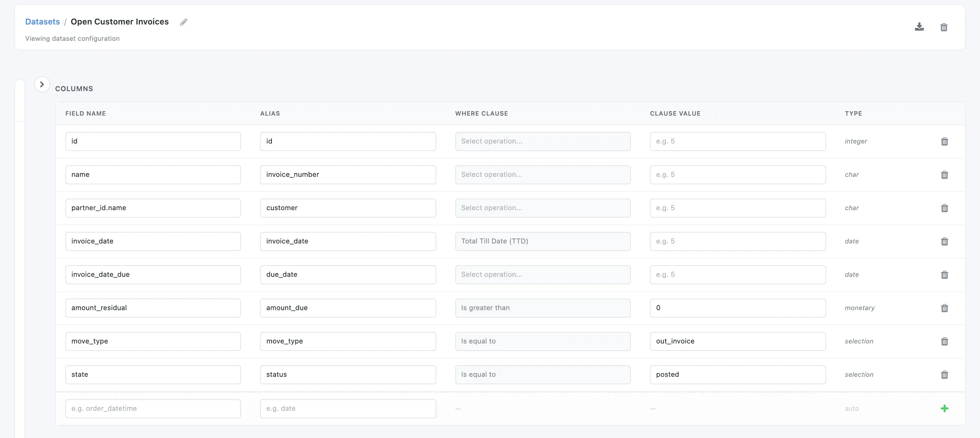Delete the partner_id.name row
This screenshot has height=438, width=980.
coord(944,208)
